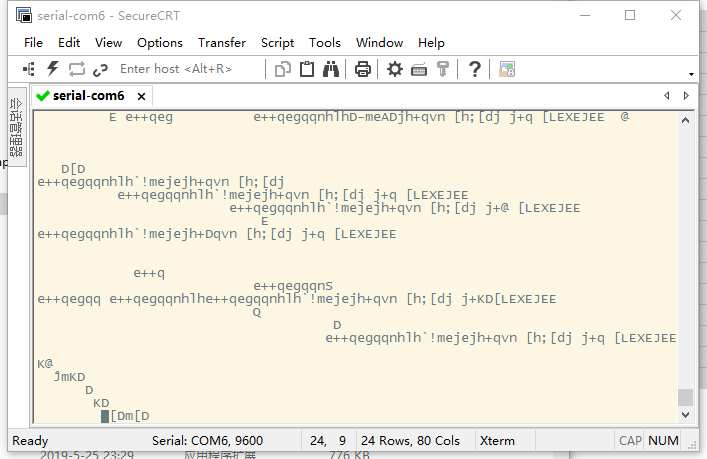This screenshot has height=459, width=707.
Task: Click the Xterm status bar entry
Action: 497,441
